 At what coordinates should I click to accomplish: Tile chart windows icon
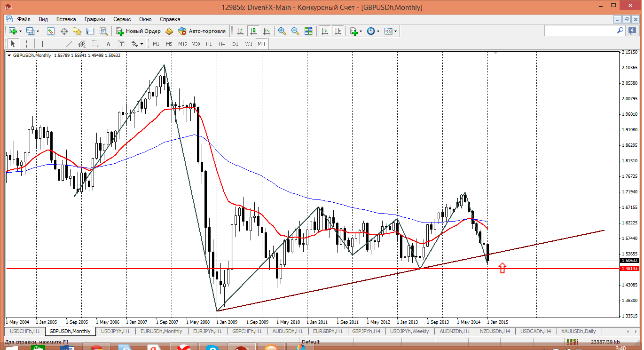pos(308,31)
